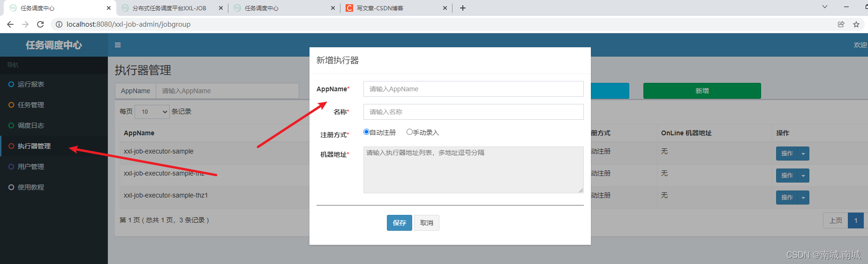Viewport: 868px width, 264px height.
Task: Click 任务调度中心 logo header
Action: [x=54, y=45]
